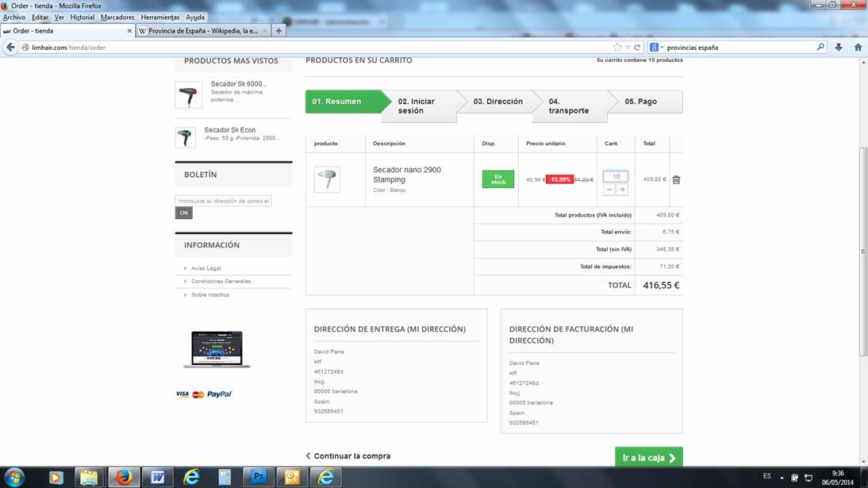Open the 'Secador nano 2900 Stamping' product link
Image resolution: width=868 pixels, height=488 pixels.
click(407, 175)
